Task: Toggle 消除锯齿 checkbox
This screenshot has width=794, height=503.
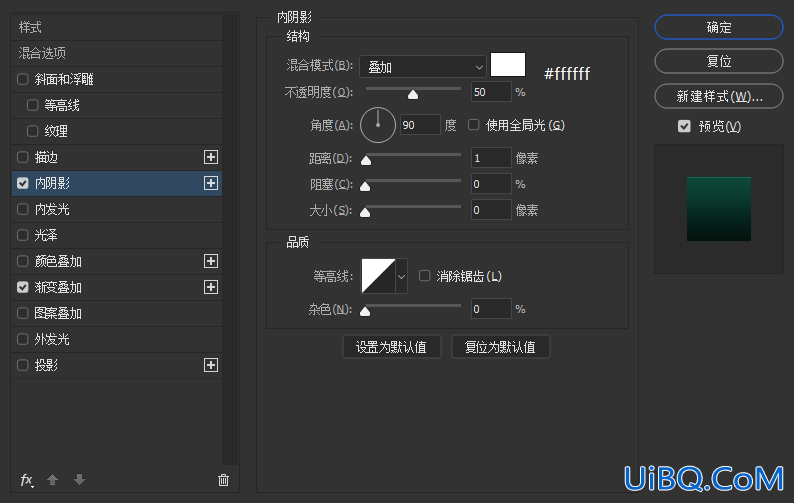Action: [424, 276]
